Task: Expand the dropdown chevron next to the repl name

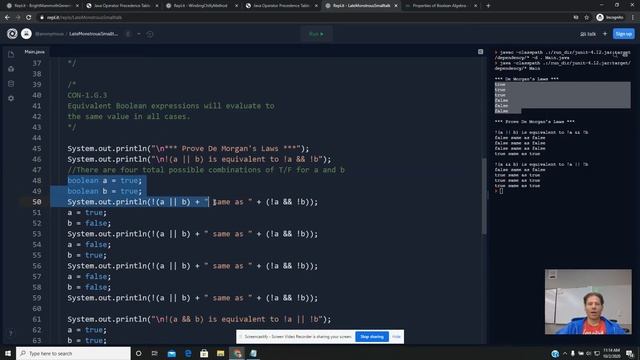Action: click(139, 34)
